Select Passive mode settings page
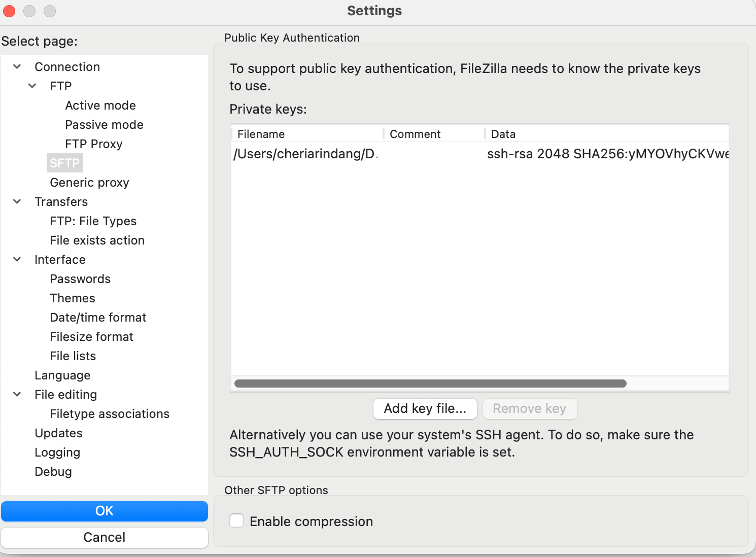The height and width of the screenshot is (557, 756). [x=104, y=125]
